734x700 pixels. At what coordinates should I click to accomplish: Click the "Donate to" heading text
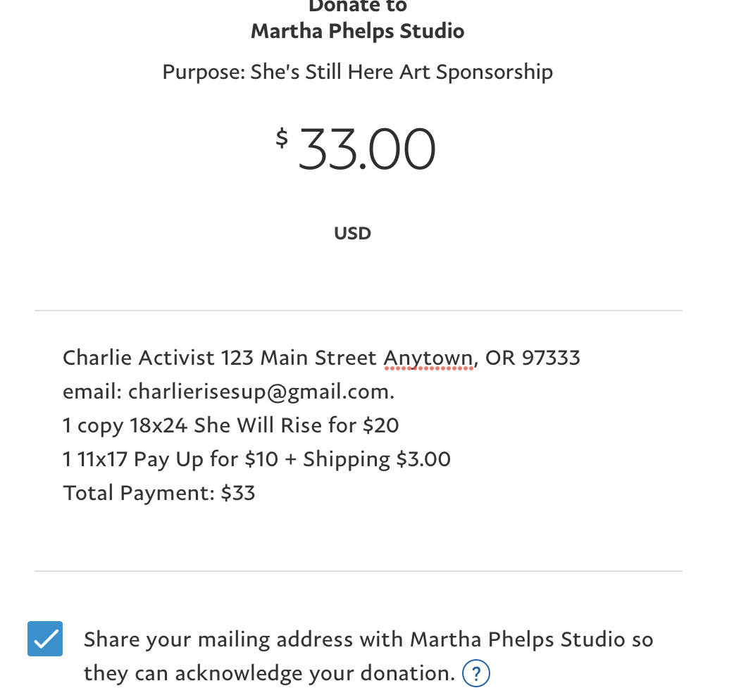coord(357,6)
